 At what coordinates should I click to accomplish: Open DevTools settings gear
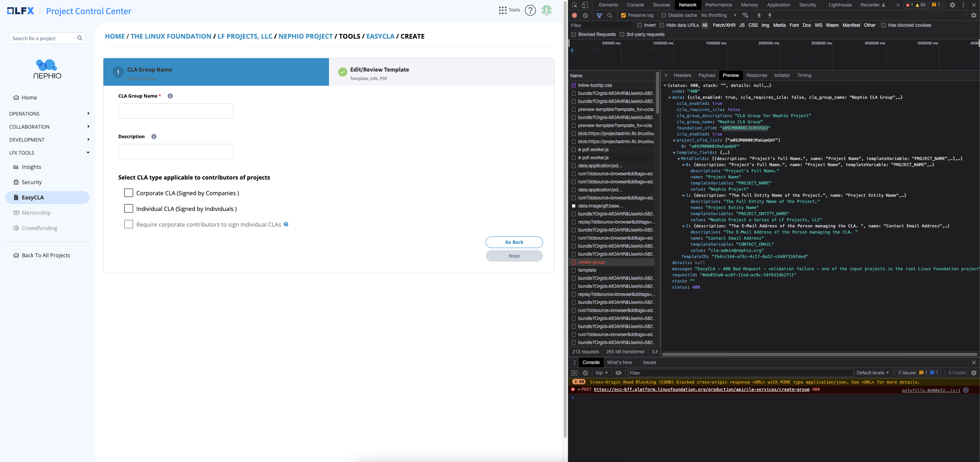(x=952, y=5)
